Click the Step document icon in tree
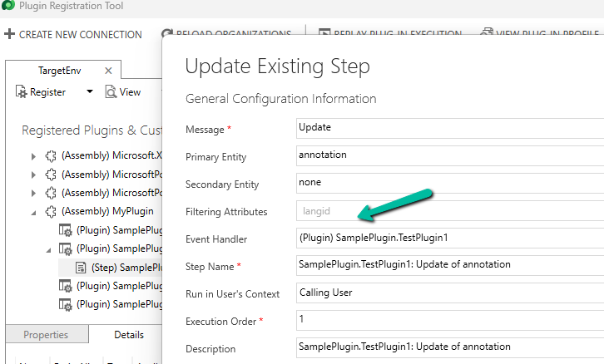This screenshot has height=364, width=604. click(x=82, y=268)
